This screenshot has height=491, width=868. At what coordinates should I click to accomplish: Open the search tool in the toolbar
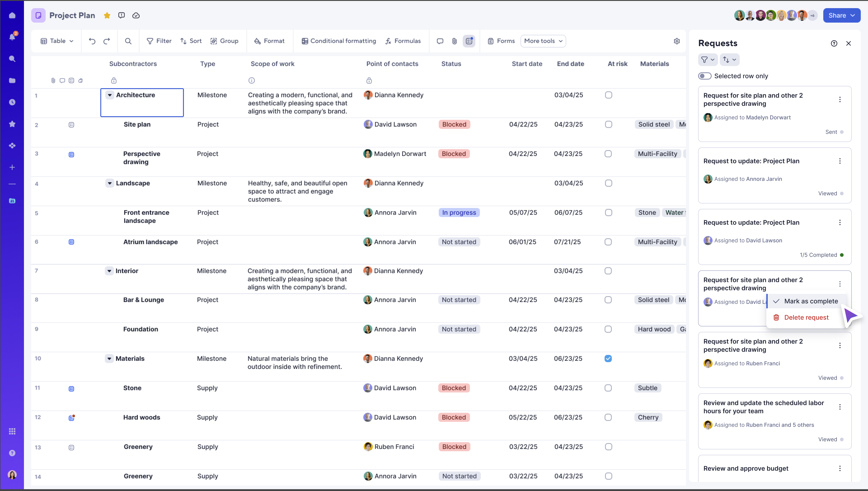128,41
